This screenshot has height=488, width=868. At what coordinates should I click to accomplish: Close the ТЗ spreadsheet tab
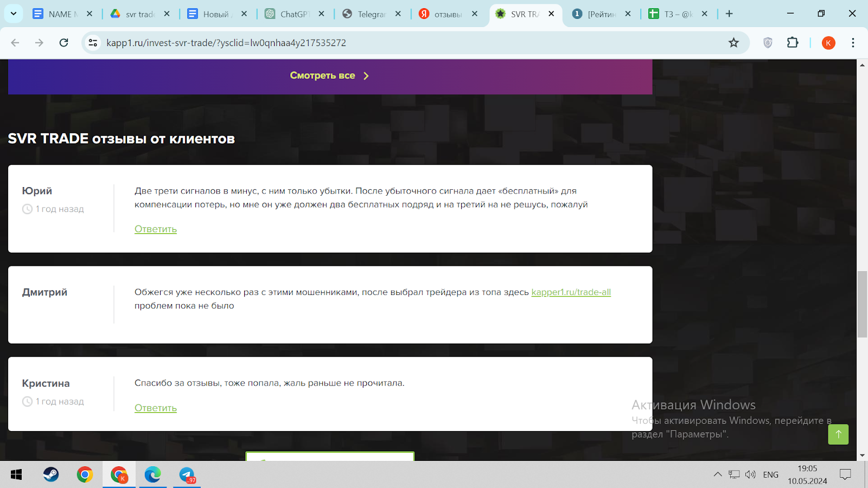pyautogui.click(x=705, y=14)
